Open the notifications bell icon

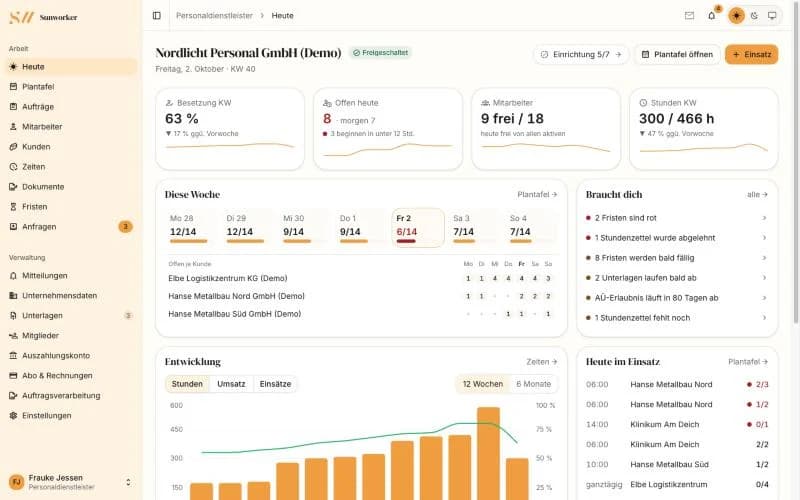[712, 16]
